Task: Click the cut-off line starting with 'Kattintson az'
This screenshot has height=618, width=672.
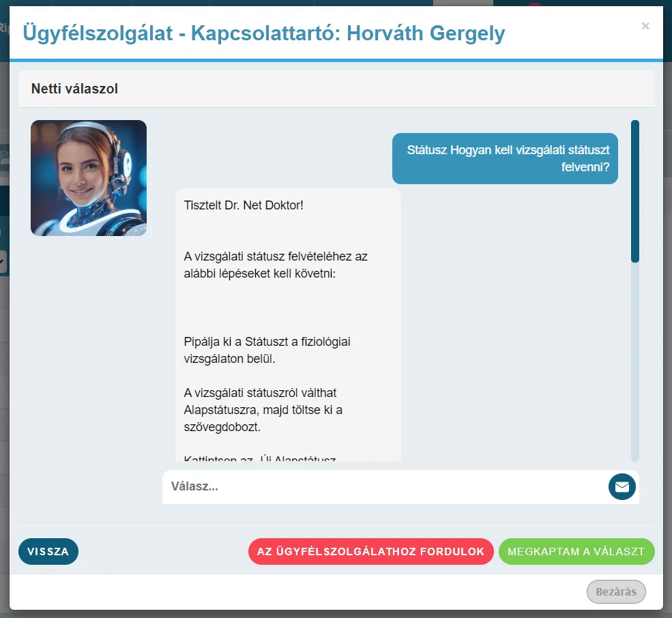Action: [x=260, y=458]
